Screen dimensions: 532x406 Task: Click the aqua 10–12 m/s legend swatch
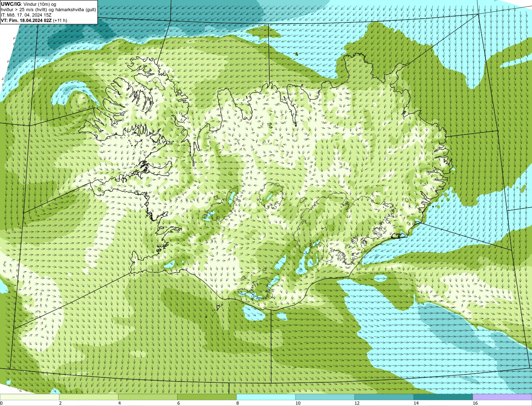tap(325, 397)
